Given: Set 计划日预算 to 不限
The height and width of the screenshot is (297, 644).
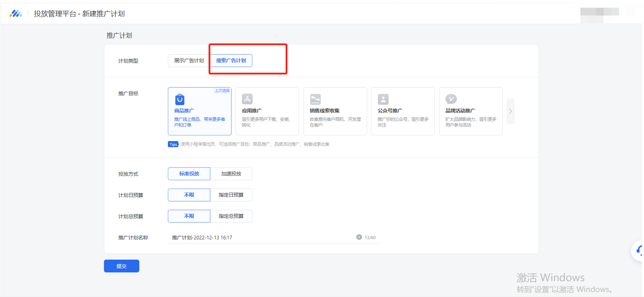Looking at the screenshot, I should [x=189, y=195].
